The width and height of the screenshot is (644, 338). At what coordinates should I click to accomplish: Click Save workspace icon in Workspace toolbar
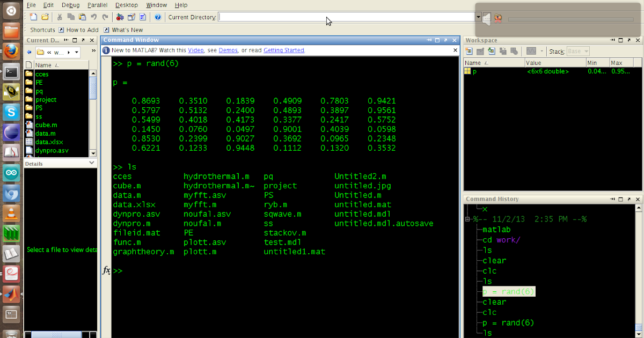(503, 51)
